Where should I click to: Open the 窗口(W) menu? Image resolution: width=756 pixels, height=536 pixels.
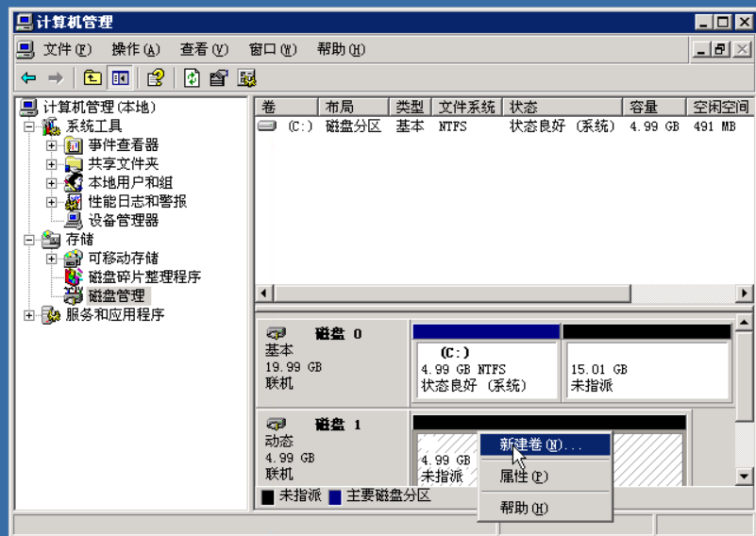(x=273, y=49)
